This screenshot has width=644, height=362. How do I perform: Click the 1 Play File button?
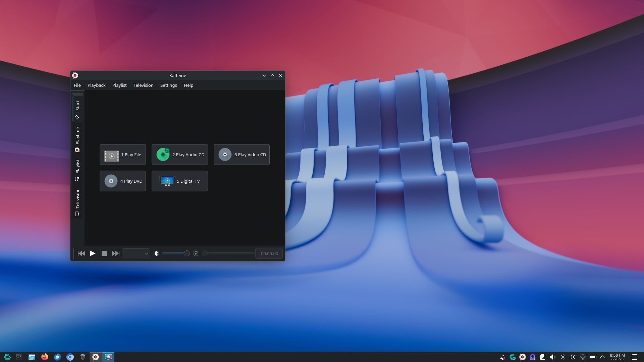tap(123, 155)
